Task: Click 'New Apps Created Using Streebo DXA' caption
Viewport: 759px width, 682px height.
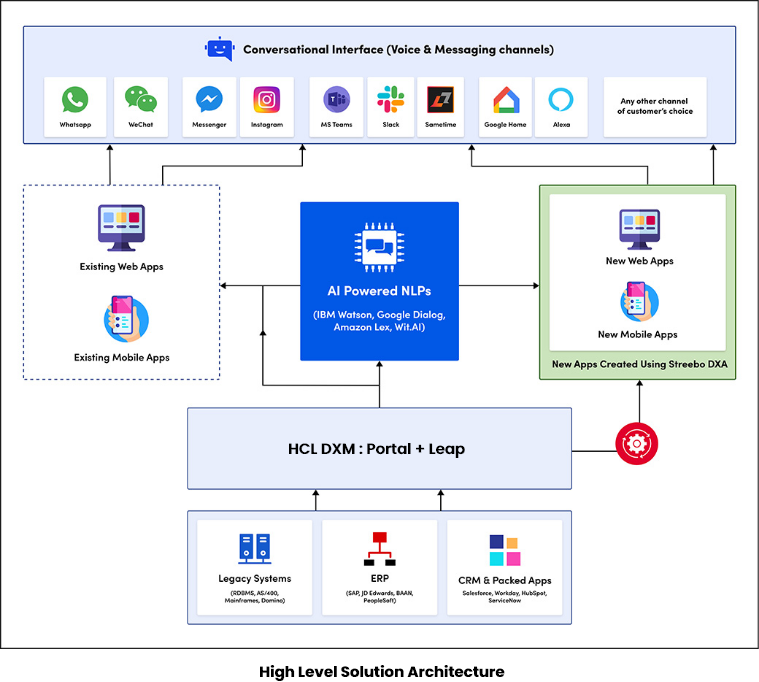Action: 639,364
